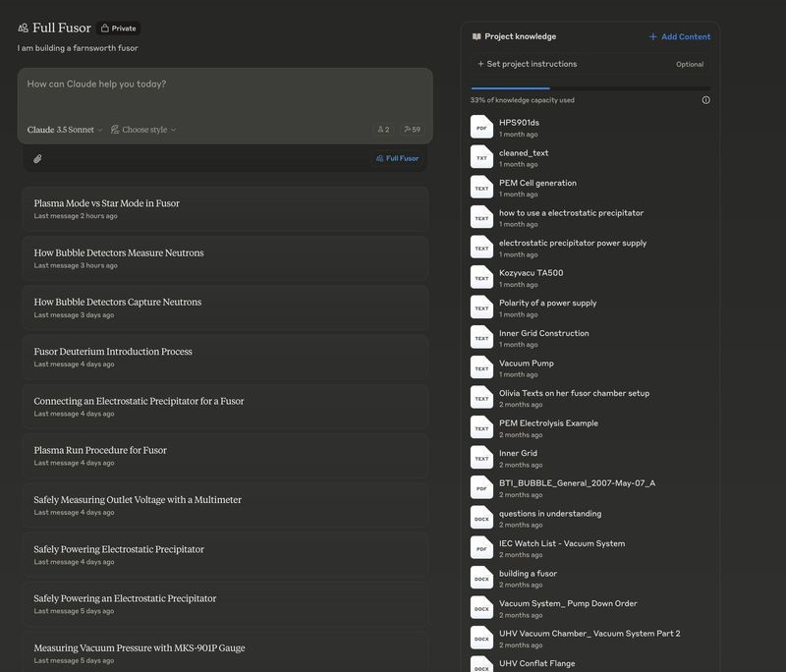Image resolution: width=786 pixels, height=672 pixels.
Task: Open the Kozyvacu TA500 knowledge file
Action: pyautogui.click(x=531, y=273)
